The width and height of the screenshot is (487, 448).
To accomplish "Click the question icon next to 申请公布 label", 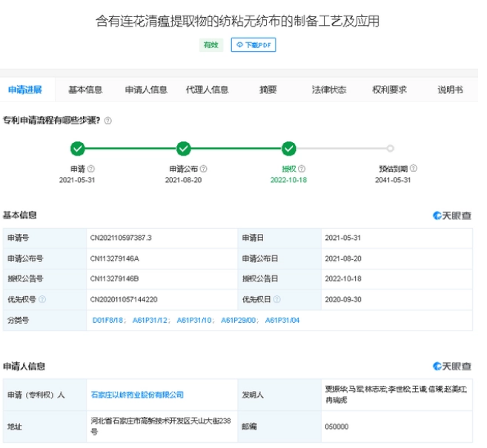I will pyautogui.click(x=203, y=169).
